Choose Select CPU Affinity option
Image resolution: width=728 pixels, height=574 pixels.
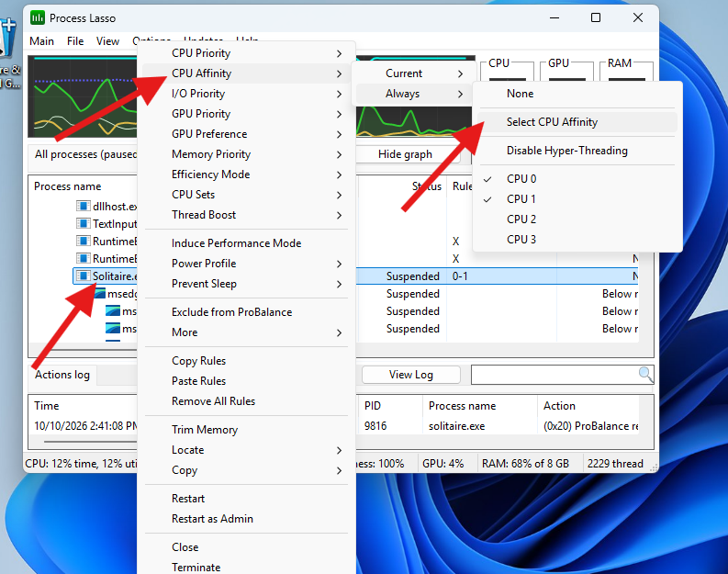[x=577, y=122]
